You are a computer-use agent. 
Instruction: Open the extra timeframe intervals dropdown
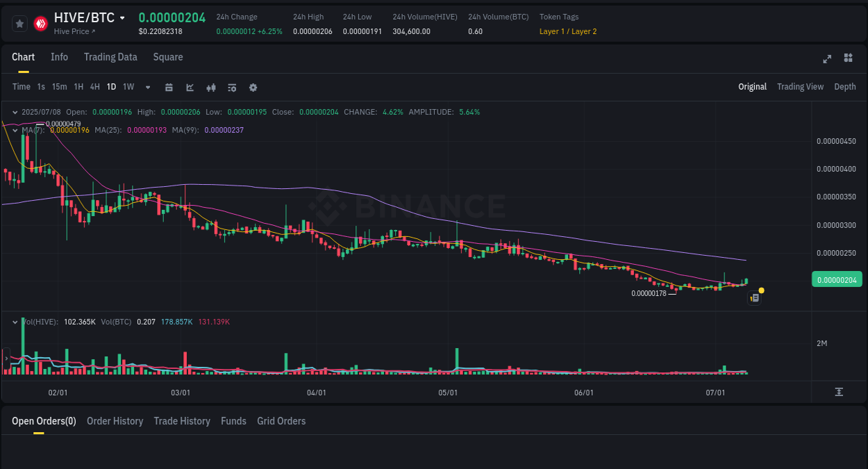147,87
